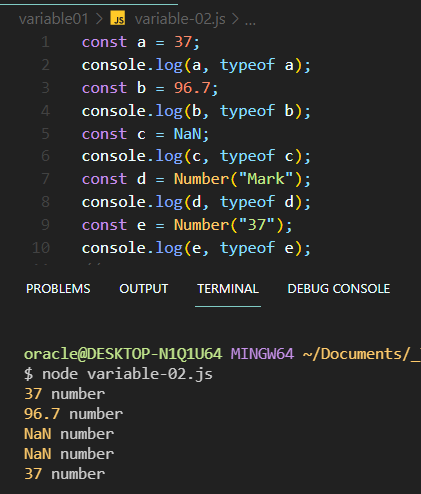Click 'typeof' on line 8

click(x=247, y=202)
